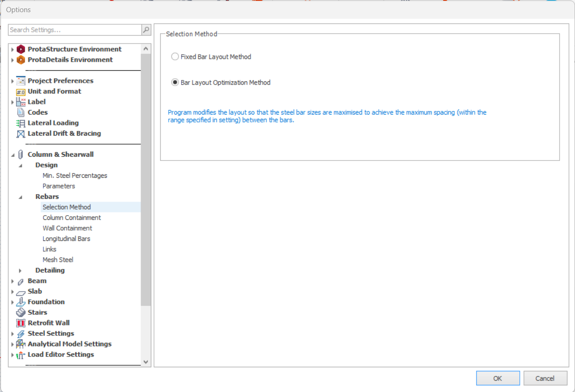Expand Project Preferences node

point(13,81)
